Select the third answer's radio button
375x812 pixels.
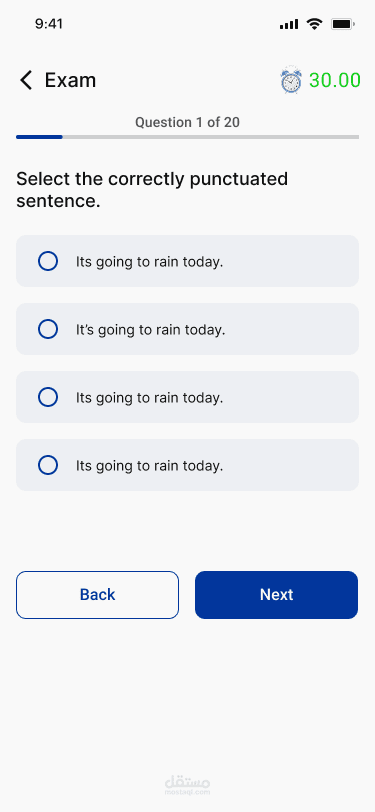point(48,397)
